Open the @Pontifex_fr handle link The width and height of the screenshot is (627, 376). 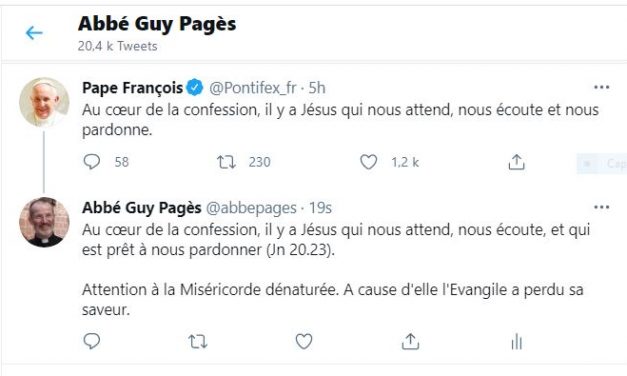[253, 88]
